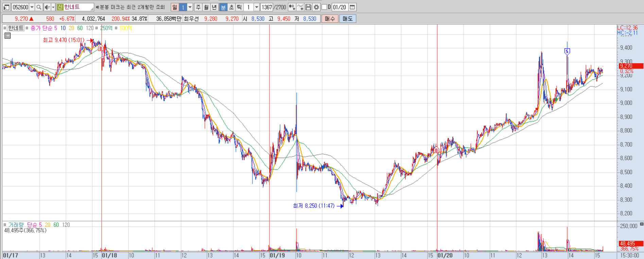Click the 01/20 date input field
The width and height of the screenshot is (644, 259).
[340, 7]
